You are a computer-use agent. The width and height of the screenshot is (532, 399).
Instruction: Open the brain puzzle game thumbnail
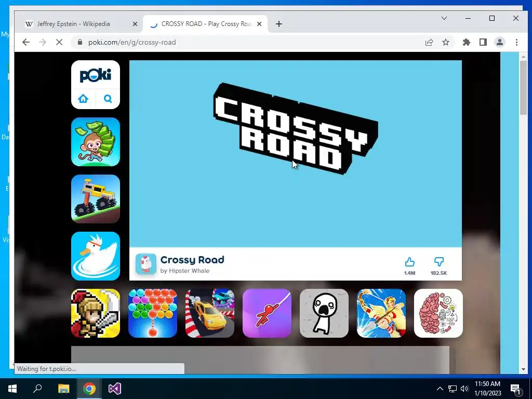[438, 313]
